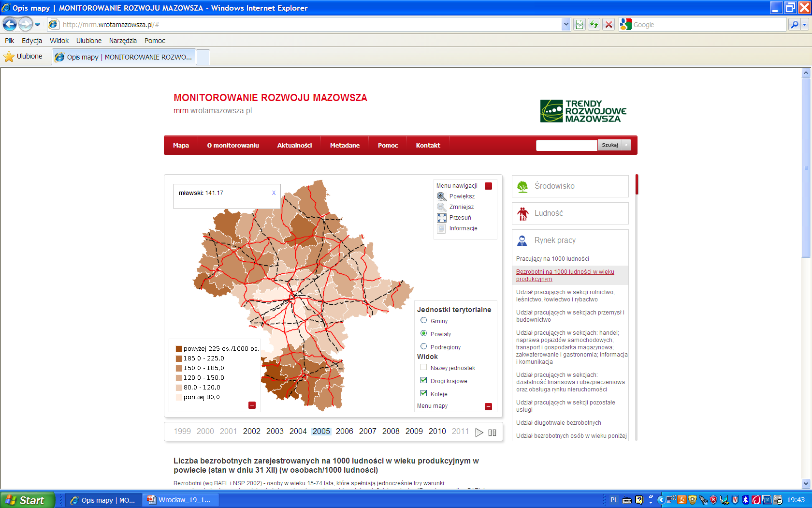Select the Powiaty radio button
Viewport: 812px width, 508px height.
tap(423, 333)
